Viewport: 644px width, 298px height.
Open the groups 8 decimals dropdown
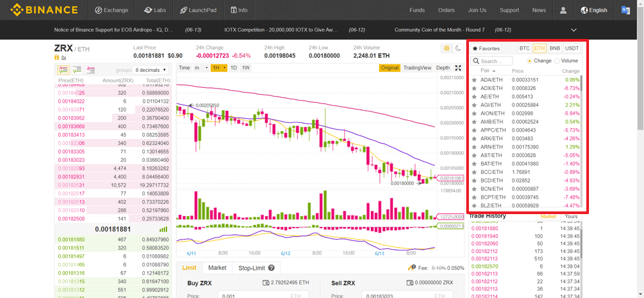pyautogui.click(x=151, y=70)
